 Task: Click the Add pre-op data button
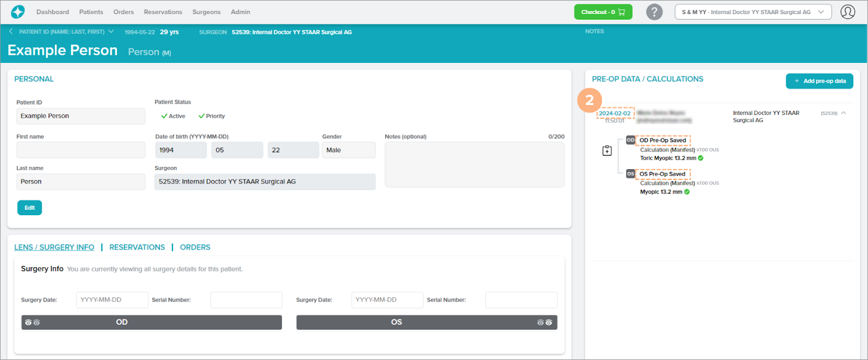[819, 81]
